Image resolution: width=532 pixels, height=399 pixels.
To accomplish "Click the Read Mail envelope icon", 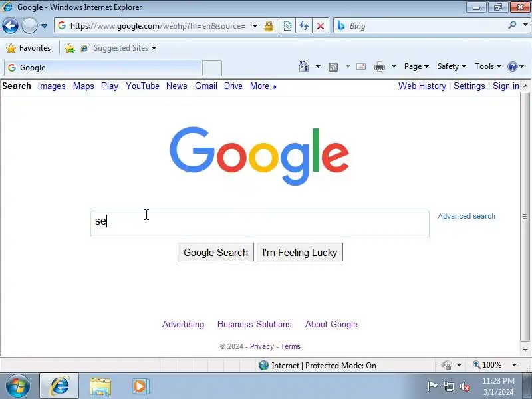I will (361, 66).
